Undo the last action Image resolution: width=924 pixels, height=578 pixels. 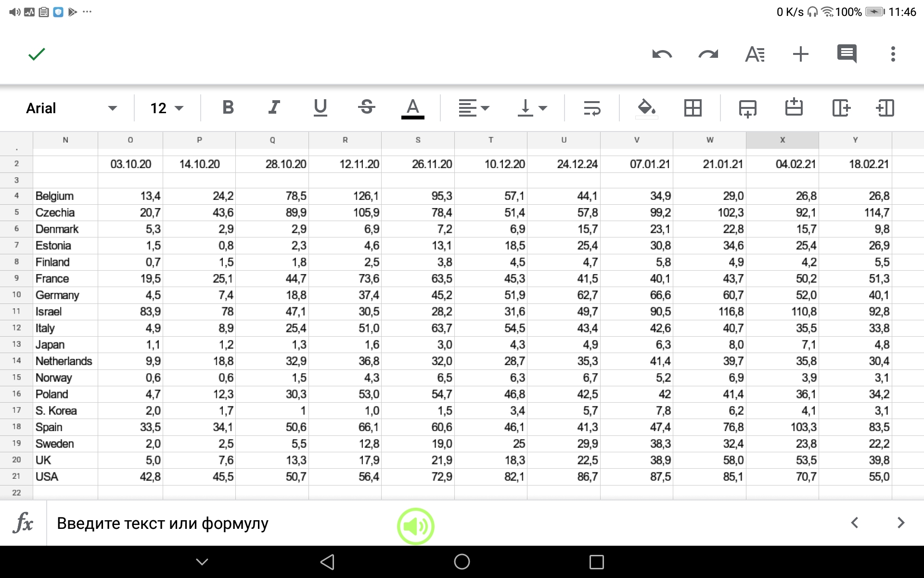[x=662, y=54]
